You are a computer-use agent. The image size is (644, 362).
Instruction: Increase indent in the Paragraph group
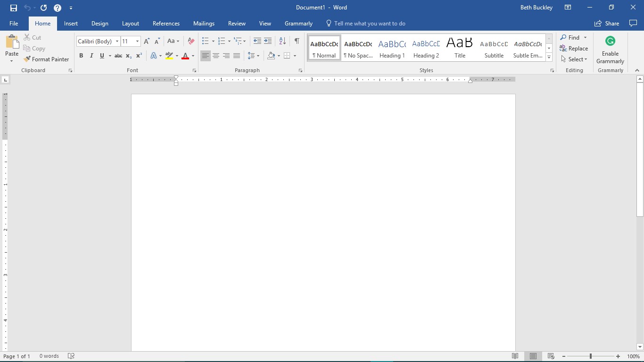(x=268, y=41)
